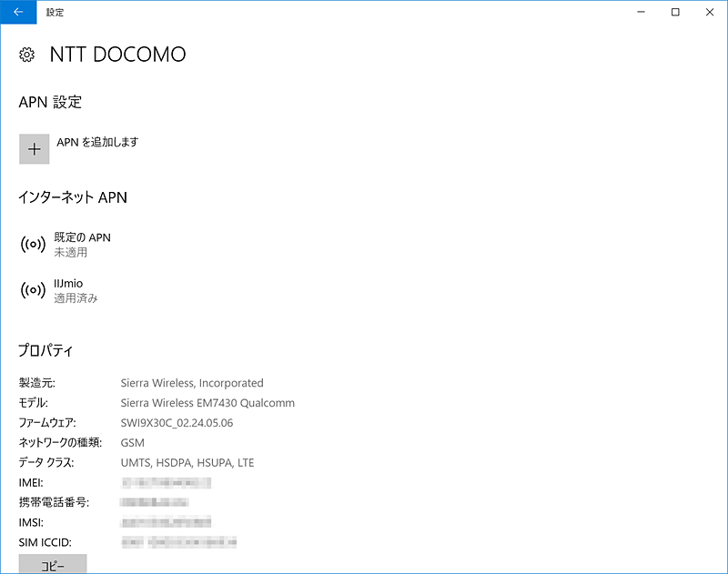
Task: Click the 設定 label in the title bar
Action: (55, 12)
